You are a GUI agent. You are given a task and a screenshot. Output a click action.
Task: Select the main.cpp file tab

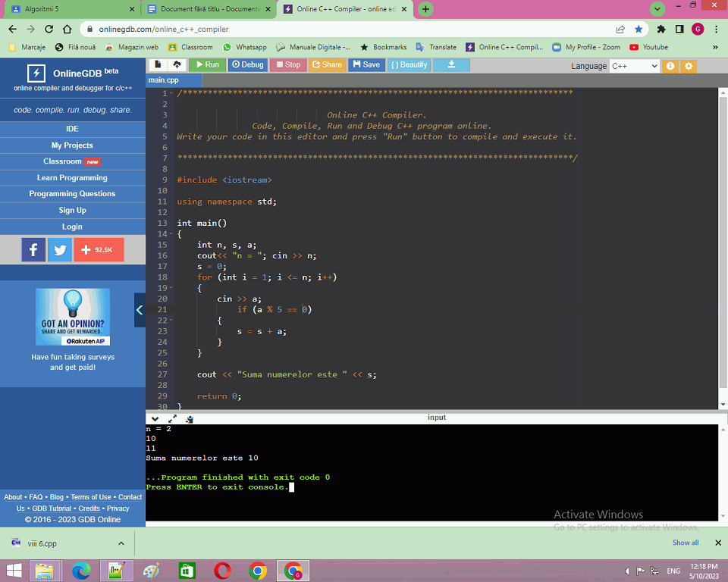click(x=164, y=80)
